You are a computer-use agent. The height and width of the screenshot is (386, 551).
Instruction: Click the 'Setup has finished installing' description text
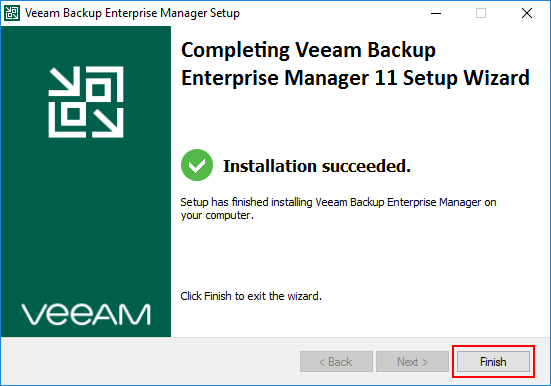coord(338,208)
